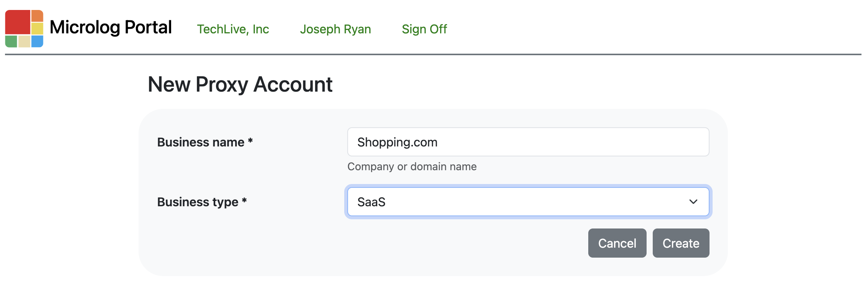Focus the Business name text field
868x286 pixels.
click(528, 142)
